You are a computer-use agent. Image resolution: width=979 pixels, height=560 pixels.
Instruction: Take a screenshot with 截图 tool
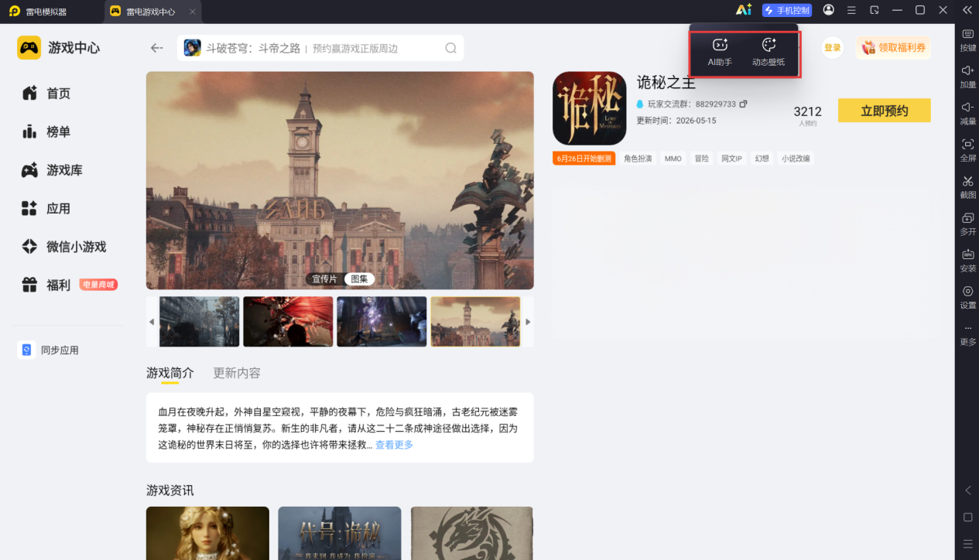point(967,187)
